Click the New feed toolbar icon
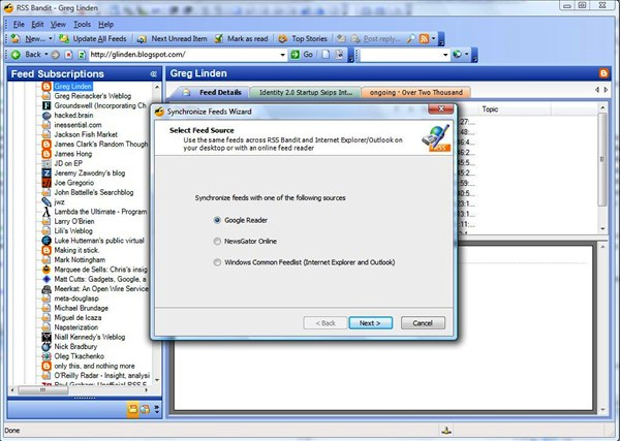The height and width of the screenshot is (441, 620). [16, 38]
